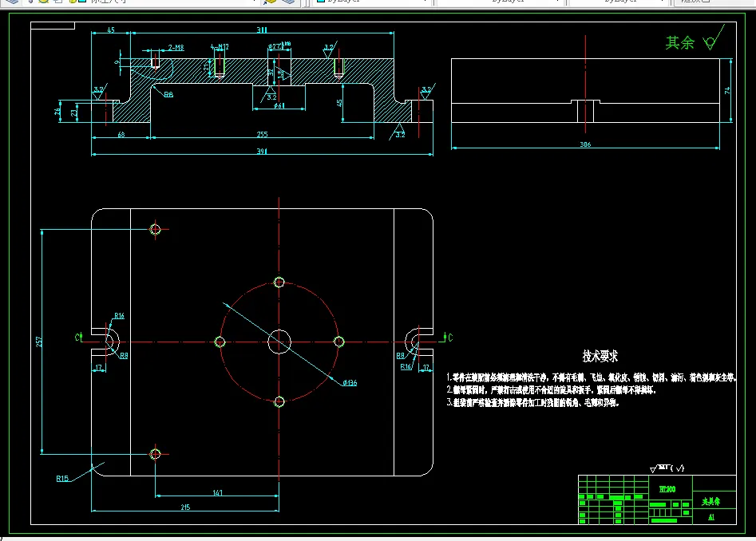The width and height of the screenshot is (756, 541).
Task: Select the 技术要求 heading
Action: pyautogui.click(x=600, y=357)
